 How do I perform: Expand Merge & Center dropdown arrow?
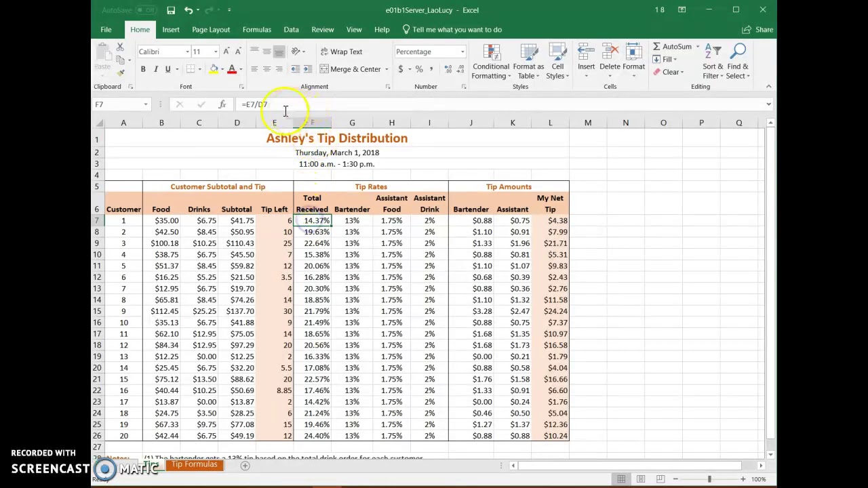[x=387, y=69]
